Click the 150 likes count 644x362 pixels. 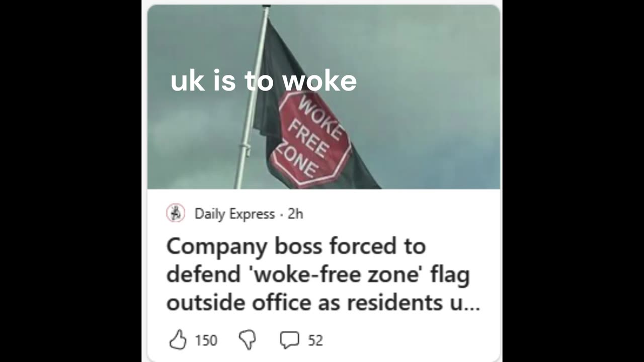[206, 341]
